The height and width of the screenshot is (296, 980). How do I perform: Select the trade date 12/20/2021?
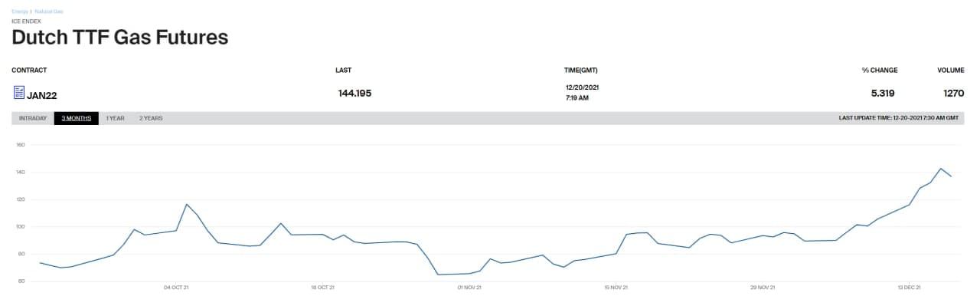point(582,87)
